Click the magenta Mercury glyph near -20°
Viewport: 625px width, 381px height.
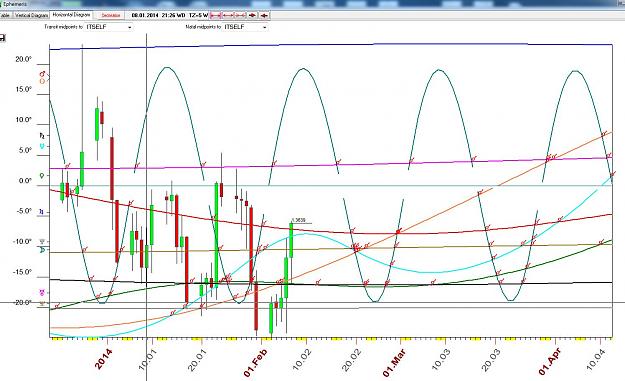tap(42, 293)
